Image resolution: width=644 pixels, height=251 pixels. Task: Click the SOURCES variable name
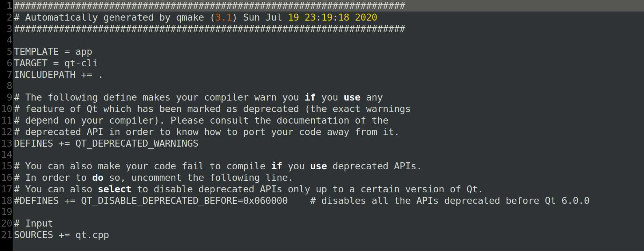click(x=34, y=235)
